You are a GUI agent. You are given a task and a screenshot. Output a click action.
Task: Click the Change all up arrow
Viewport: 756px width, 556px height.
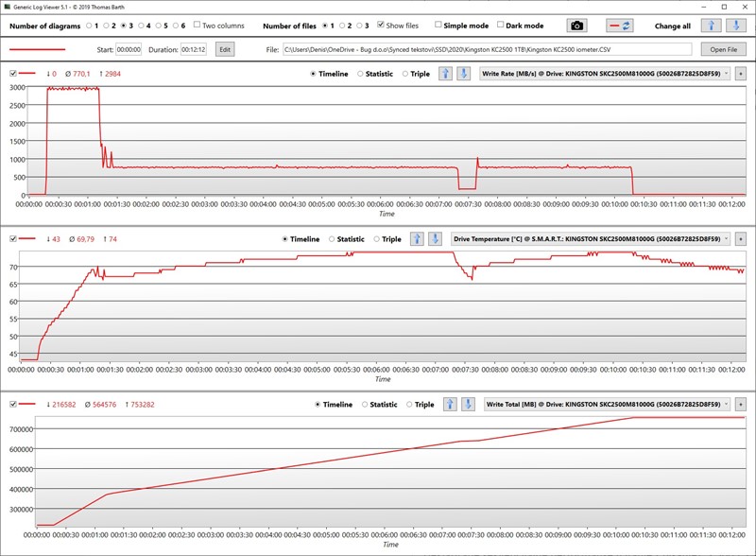(x=710, y=26)
